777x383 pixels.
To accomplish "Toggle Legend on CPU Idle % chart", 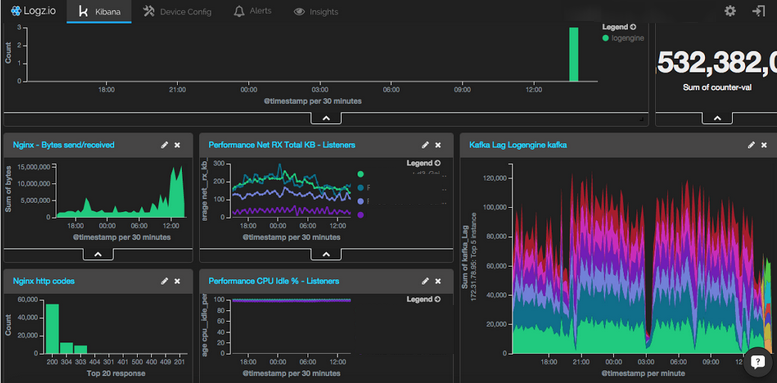I will point(423,299).
